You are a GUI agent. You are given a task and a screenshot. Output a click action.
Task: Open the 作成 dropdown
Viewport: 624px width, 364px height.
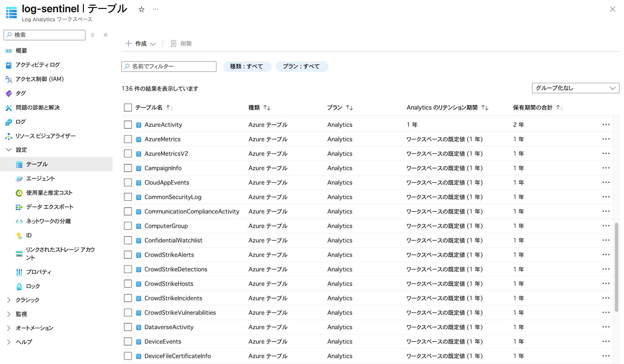coord(140,44)
